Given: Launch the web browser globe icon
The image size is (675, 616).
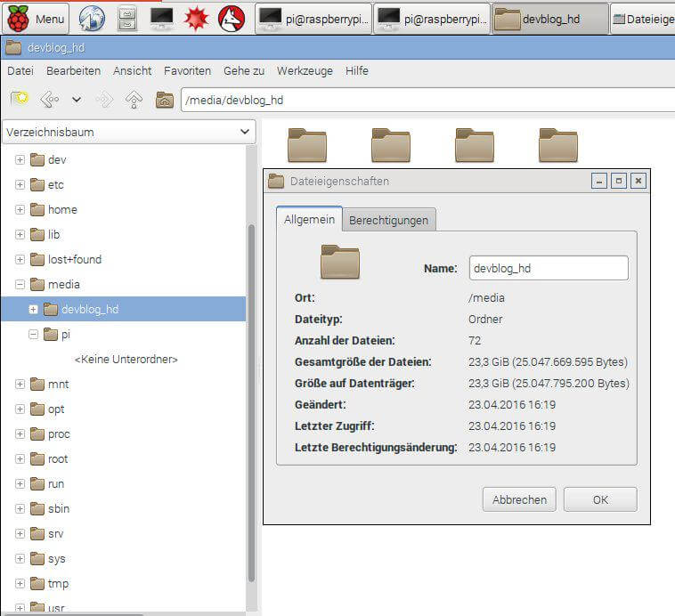Looking at the screenshot, I should [93, 18].
